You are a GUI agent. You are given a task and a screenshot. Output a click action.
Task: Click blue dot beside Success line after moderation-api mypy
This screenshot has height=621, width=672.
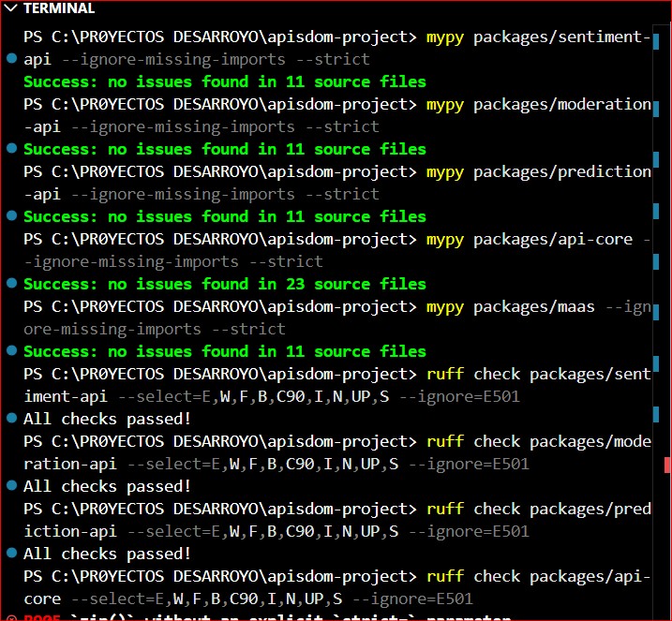click(12, 148)
